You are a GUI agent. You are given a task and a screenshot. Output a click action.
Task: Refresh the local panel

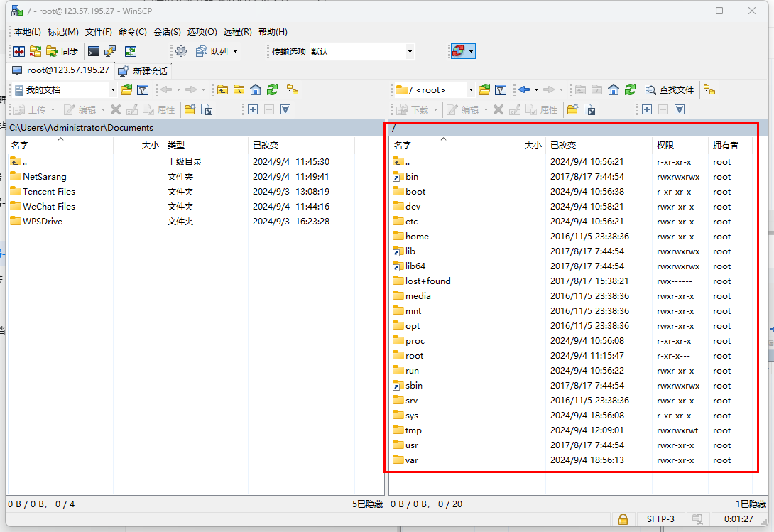(272, 90)
